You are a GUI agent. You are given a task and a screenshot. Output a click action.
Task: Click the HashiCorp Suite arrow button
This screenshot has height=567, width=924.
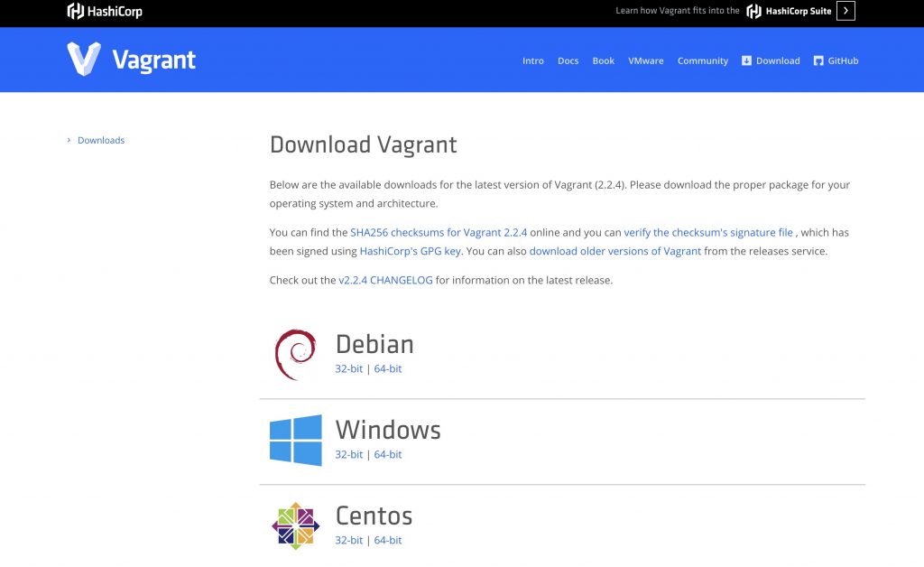pyautogui.click(x=845, y=11)
